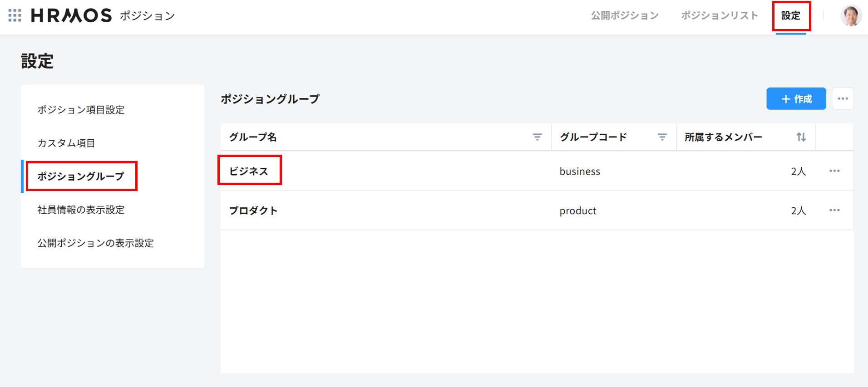
Task: Open the user profile avatar
Action: point(850,16)
